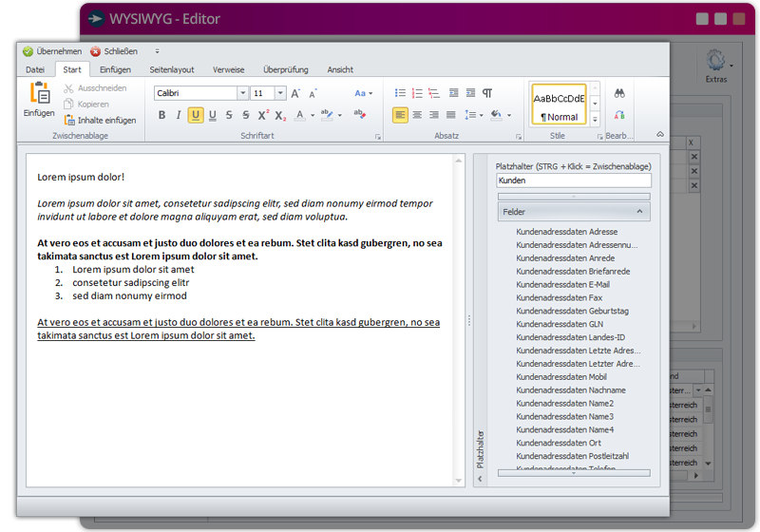Open the Datei tab
The width and height of the screenshot is (760, 532).
[x=35, y=69]
